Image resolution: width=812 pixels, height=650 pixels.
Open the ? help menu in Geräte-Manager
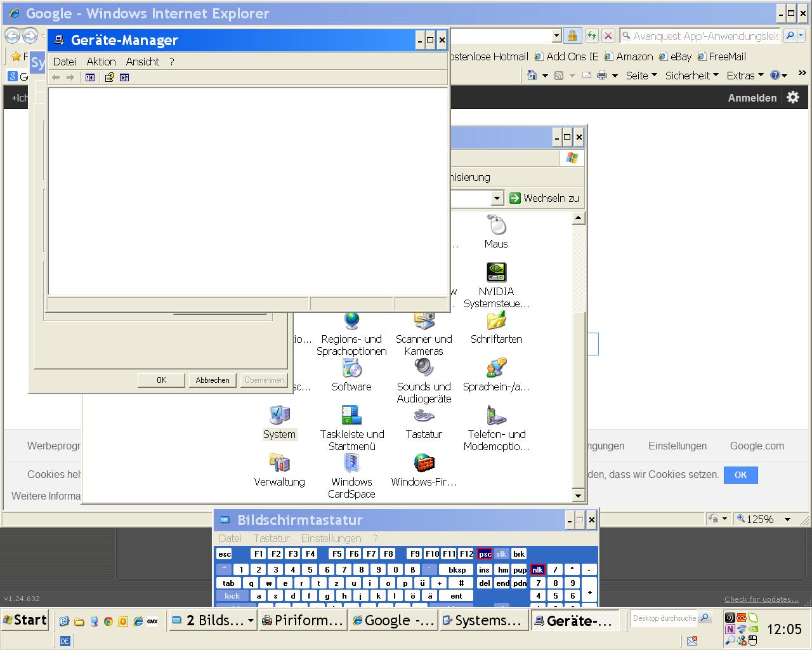coord(172,62)
